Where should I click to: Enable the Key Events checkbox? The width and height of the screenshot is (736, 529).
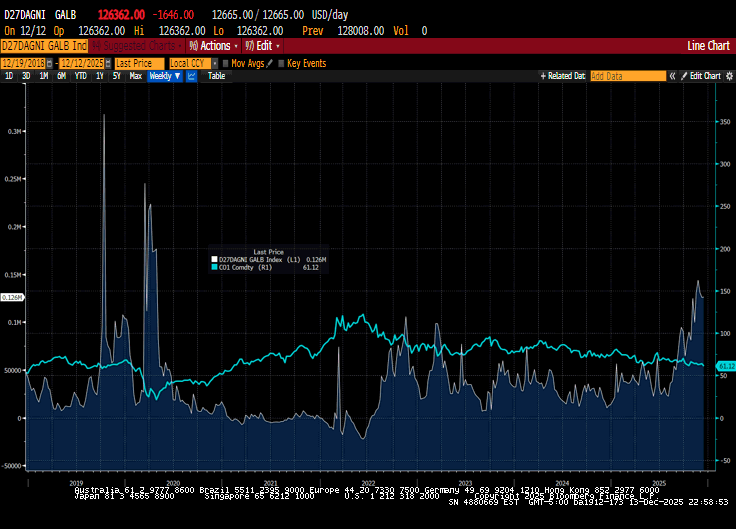(x=281, y=63)
